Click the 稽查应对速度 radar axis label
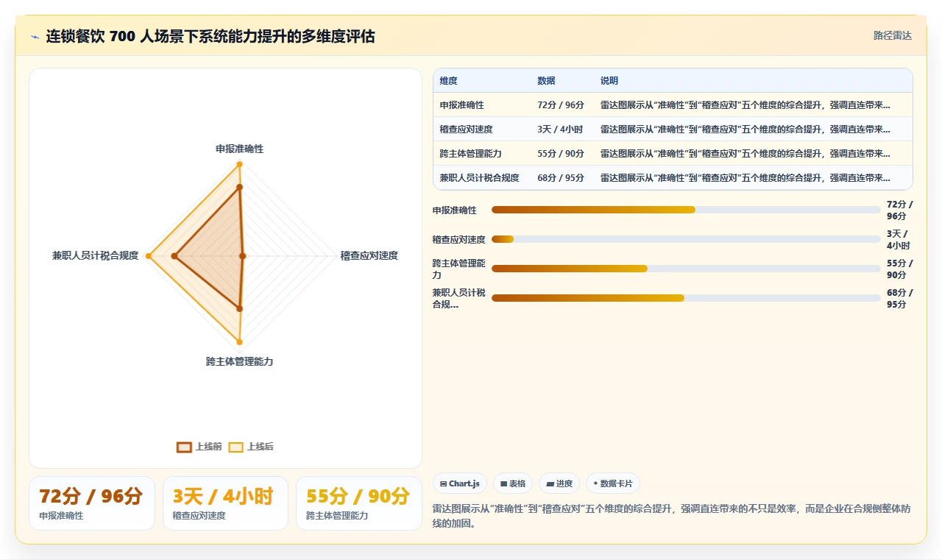Screen dimensions: 942x560 coord(369,255)
